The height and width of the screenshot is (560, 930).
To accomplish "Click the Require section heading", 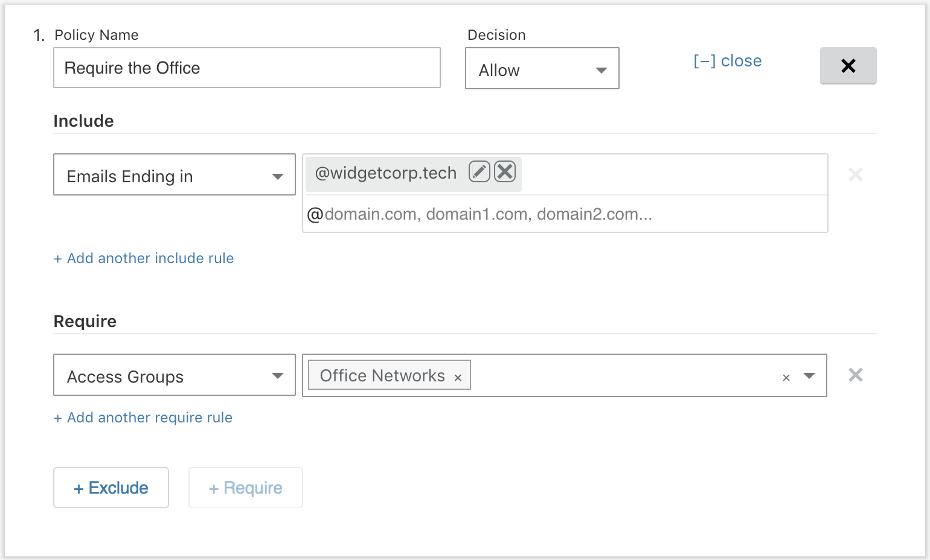I will pyautogui.click(x=85, y=321).
